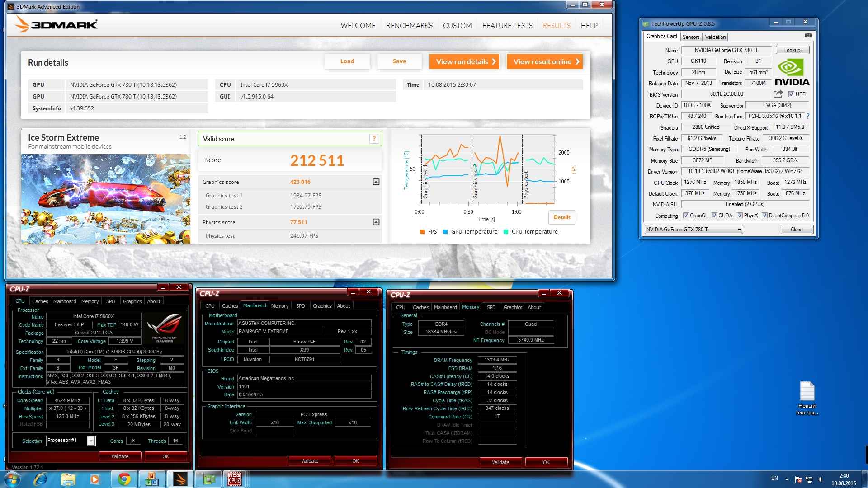Click Validate in CPU-Z Mainboard window
Viewport: 868px width, 488px height.
(310, 461)
